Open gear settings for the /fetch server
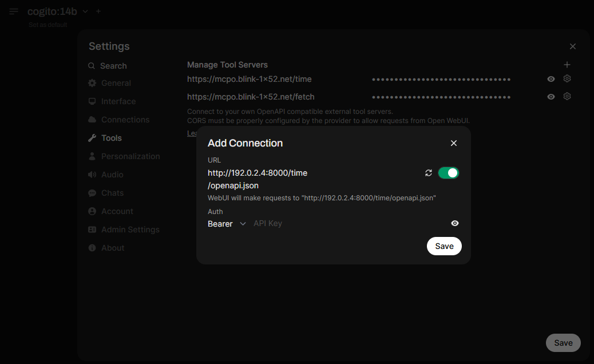Viewport: 594px width, 364px height. coord(567,96)
